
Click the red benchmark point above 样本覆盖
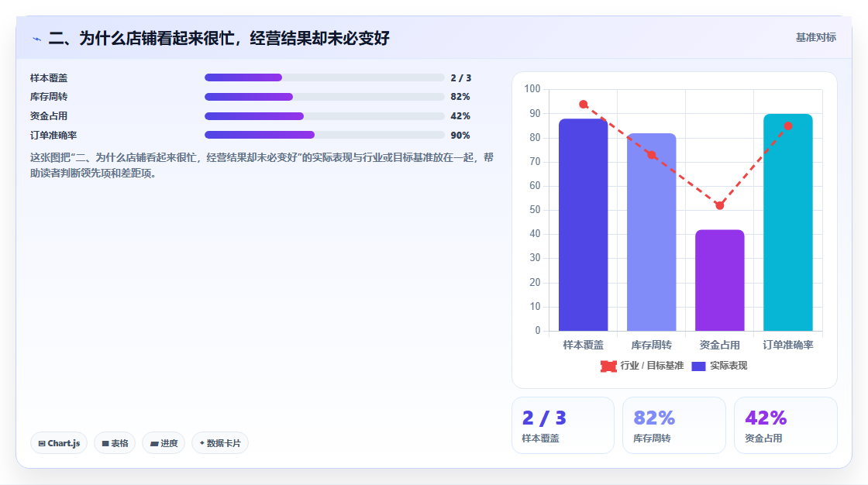[x=583, y=104]
